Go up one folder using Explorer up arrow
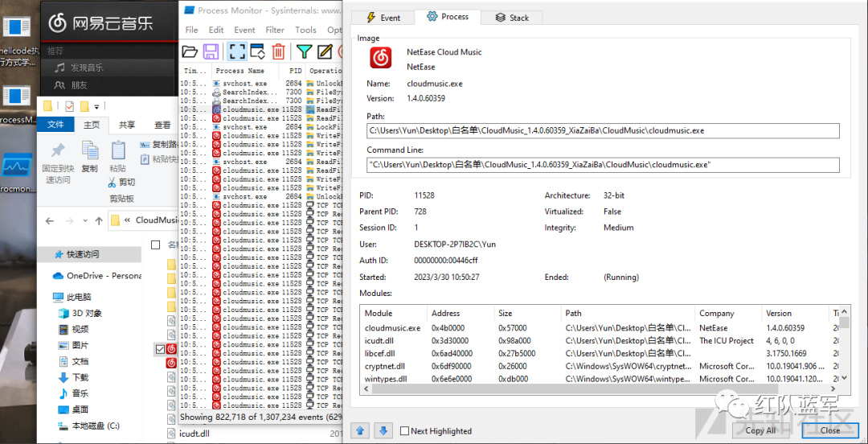Image resolution: width=868 pixels, height=444 pixels. coord(99,220)
